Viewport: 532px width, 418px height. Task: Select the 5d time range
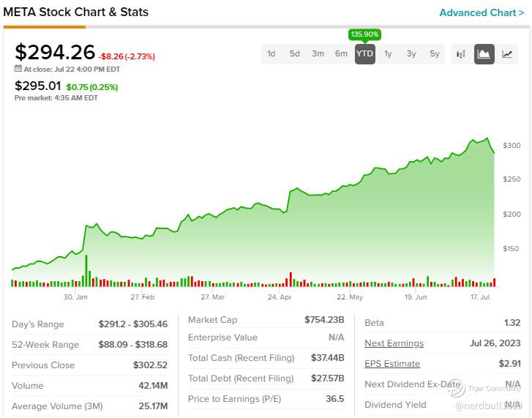point(294,54)
